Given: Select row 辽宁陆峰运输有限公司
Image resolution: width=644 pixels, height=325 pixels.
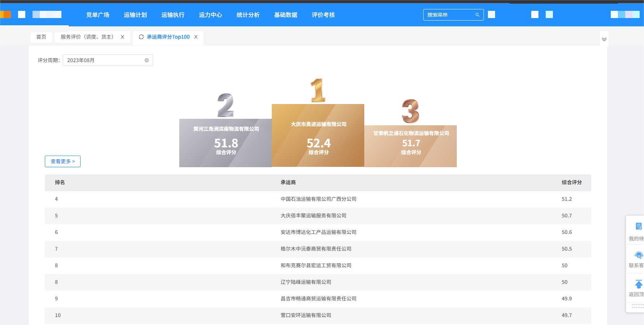Looking at the screenshot, I should click(x=318, y=282).
